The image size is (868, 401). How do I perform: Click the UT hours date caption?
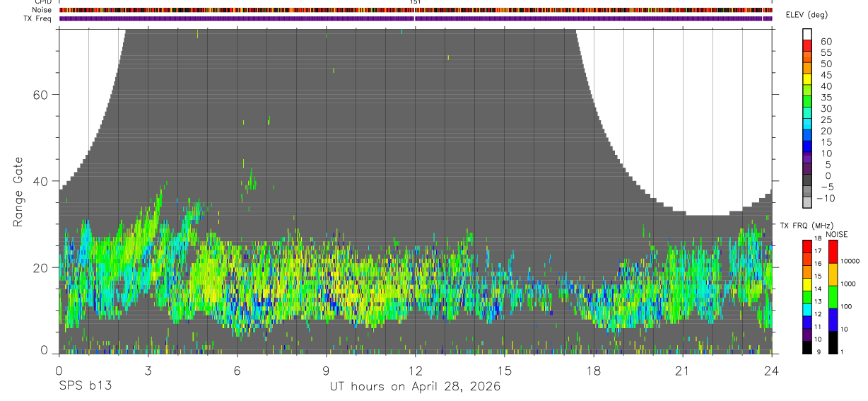[415, 387]
